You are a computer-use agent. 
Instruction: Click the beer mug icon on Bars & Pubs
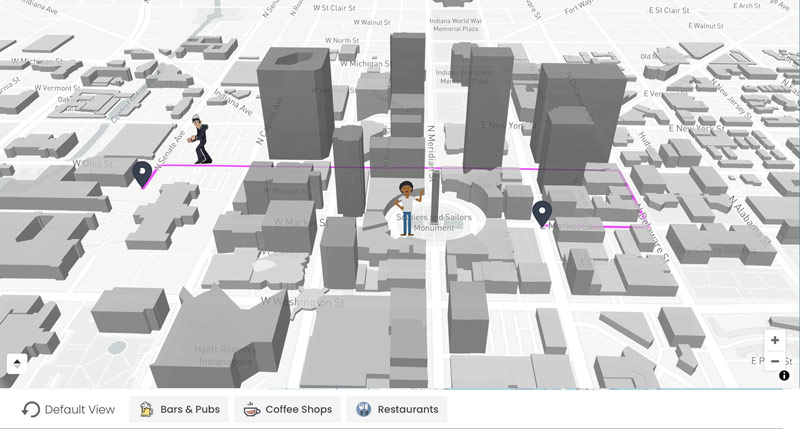pyautogui.click(x=147, y=409)
